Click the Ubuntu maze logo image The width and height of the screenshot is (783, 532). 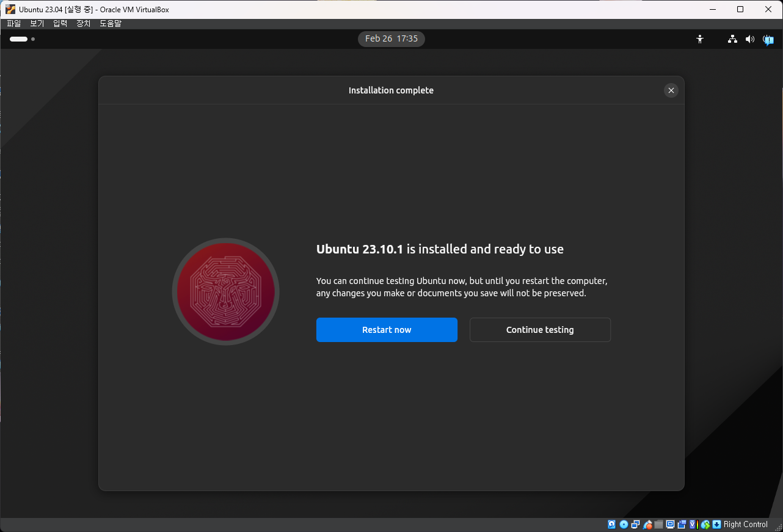(x=225, y=291)
